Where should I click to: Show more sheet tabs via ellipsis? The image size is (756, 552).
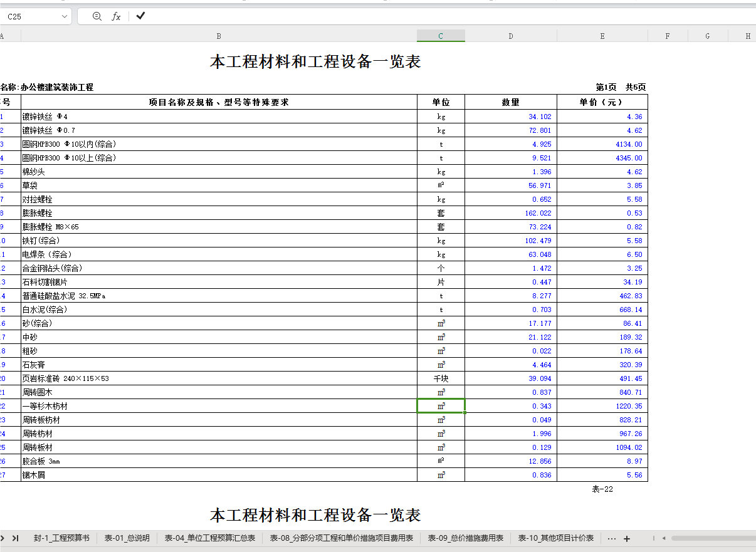pos(612,538)
